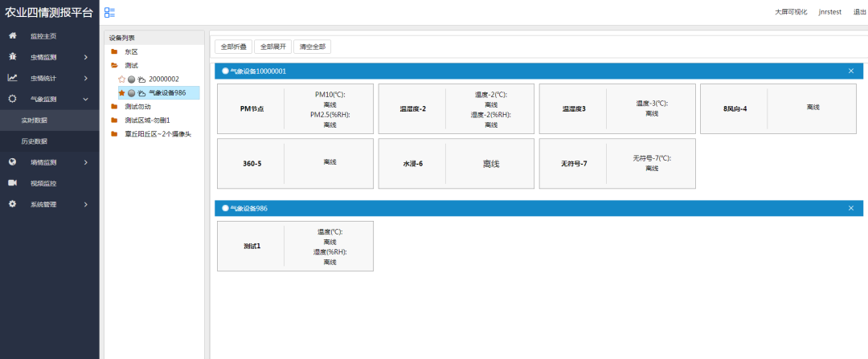Click the globe icon for 墒情监测

[12, 162]
